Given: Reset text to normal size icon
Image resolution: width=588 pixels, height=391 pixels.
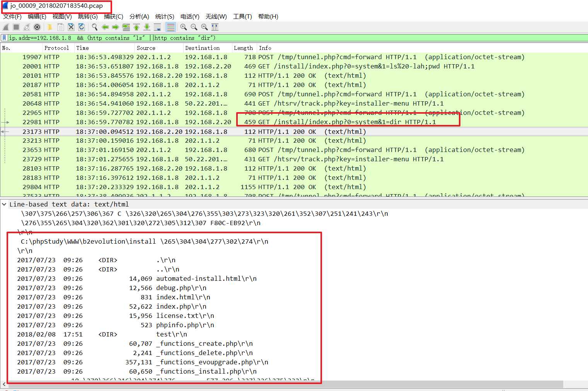Looking at the screenshot, I should point(205,27).
